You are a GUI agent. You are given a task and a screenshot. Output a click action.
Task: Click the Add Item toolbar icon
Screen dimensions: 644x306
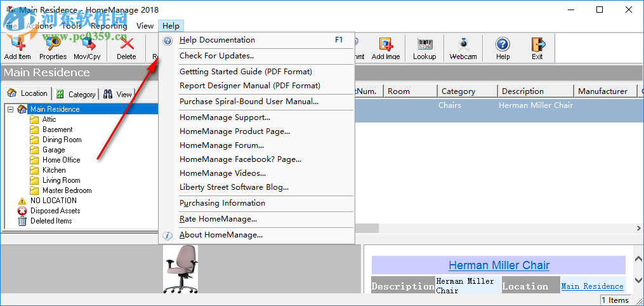(17, 48)
